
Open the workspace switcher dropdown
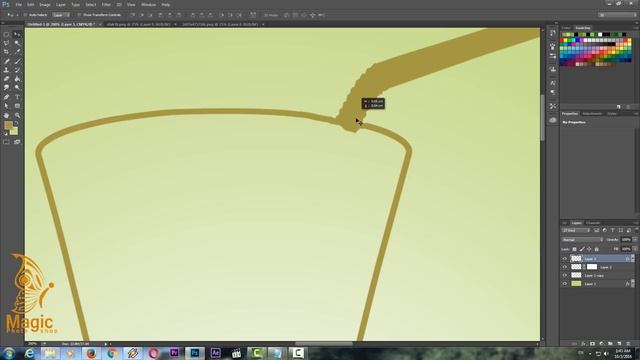pos(618,15)
